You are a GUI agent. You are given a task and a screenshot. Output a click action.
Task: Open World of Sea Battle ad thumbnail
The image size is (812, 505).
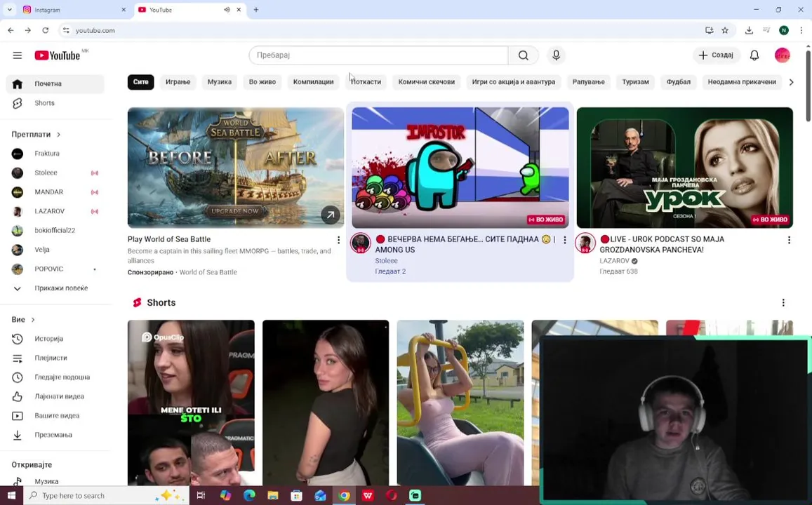pos(236,168)
